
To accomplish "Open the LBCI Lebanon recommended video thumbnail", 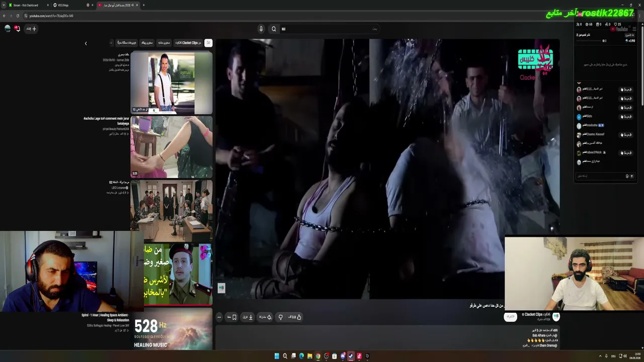I will 172,211.
